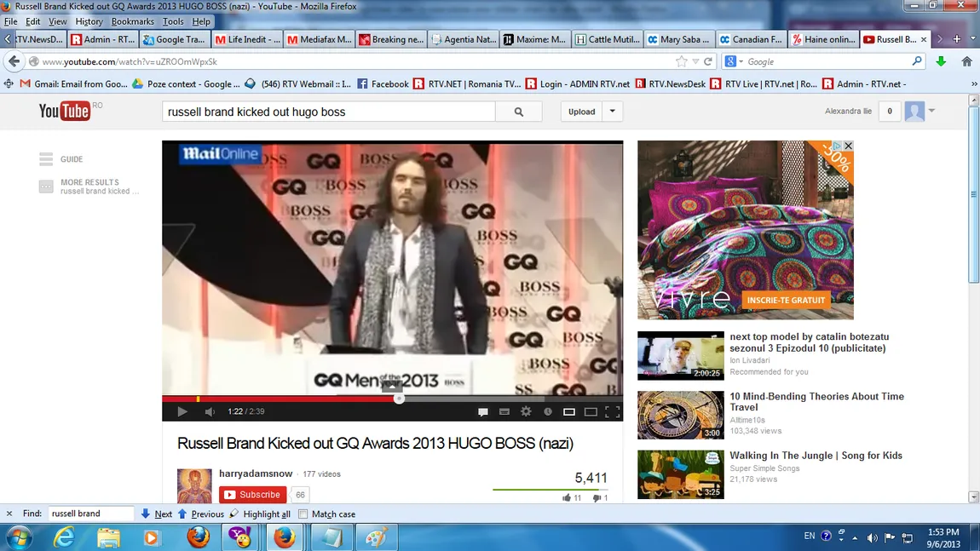980x551 pixels.
Task: Open search engine dropdown
Action: pyautogui.click(x=741, y=61)
